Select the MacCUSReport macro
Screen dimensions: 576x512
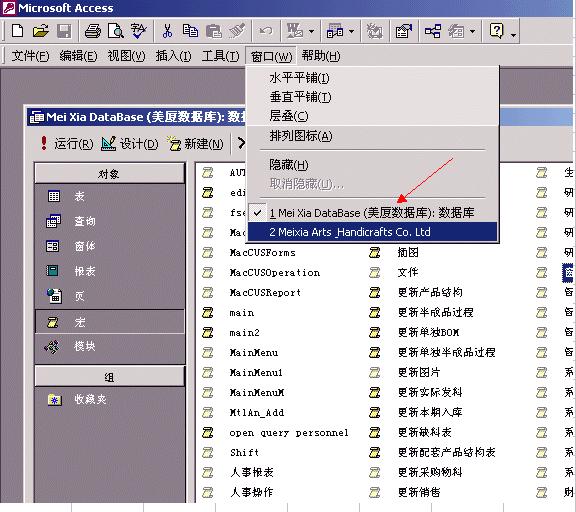[x=265, y=293]
